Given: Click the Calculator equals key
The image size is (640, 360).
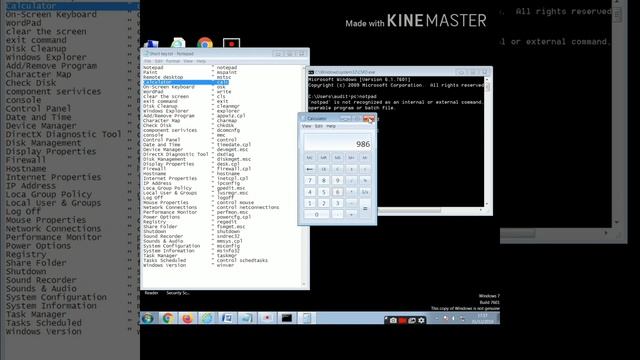Looking at the screenshot, I should [x=365, y=209].
